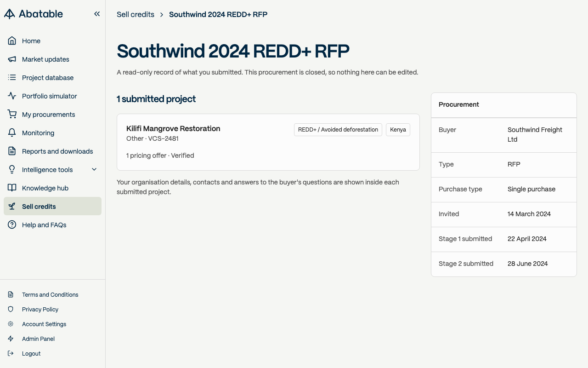Click the Help and FAQs question icon
588x368 pixels.
[12, 225]
